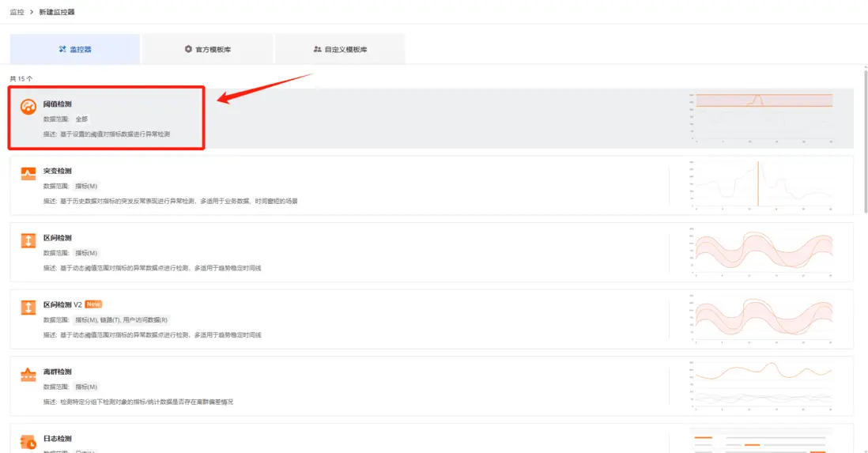Select the 突变检测 title
This screenshot has height=453, width=868.
click(x=58, y=171)
